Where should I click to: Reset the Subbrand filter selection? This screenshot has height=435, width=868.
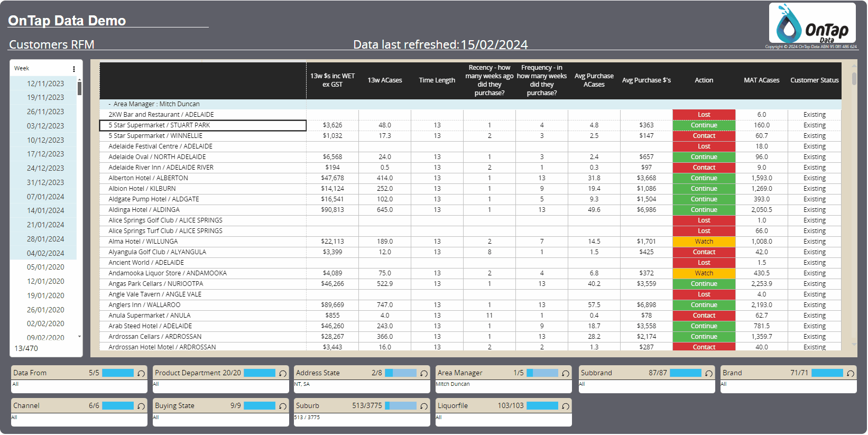709,374
